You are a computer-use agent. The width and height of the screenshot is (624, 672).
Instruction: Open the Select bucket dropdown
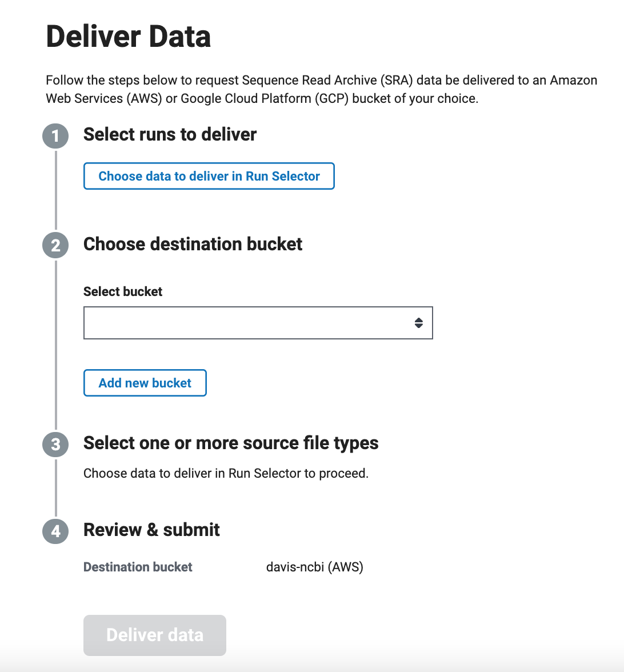[x=258, y=323]
